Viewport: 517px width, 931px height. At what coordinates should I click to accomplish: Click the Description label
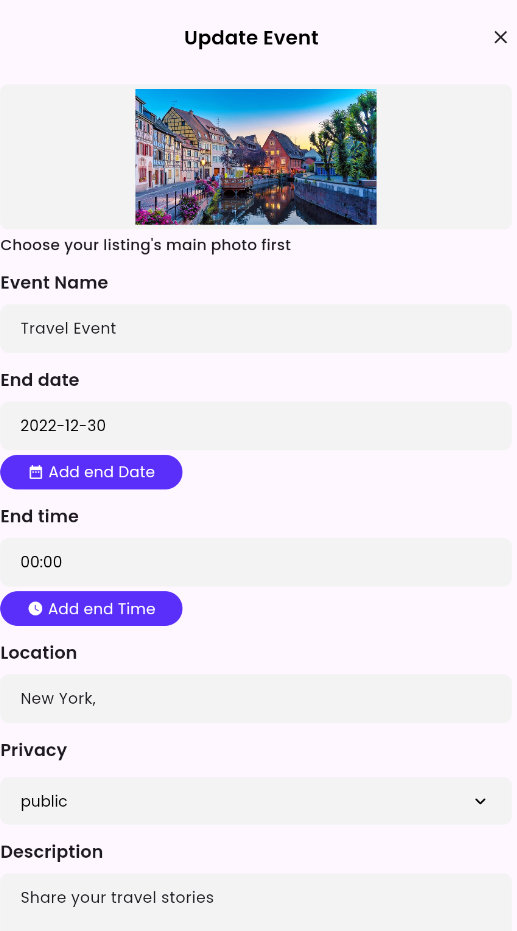52,852
